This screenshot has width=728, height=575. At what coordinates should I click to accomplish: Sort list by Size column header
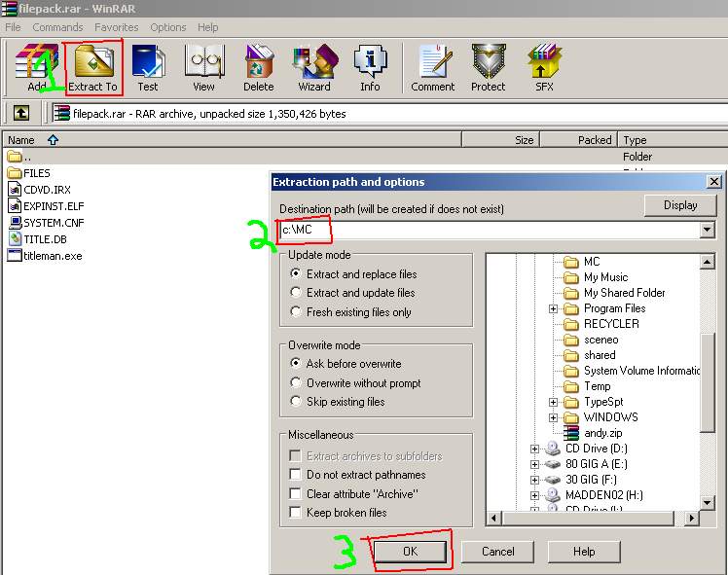501,140
